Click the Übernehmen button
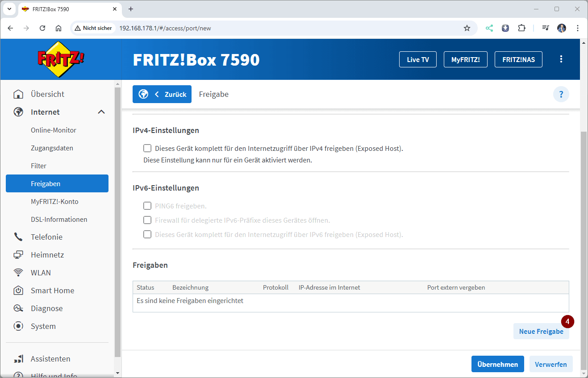The width and height of the screenshot is (588, 378). coord(497,364)
